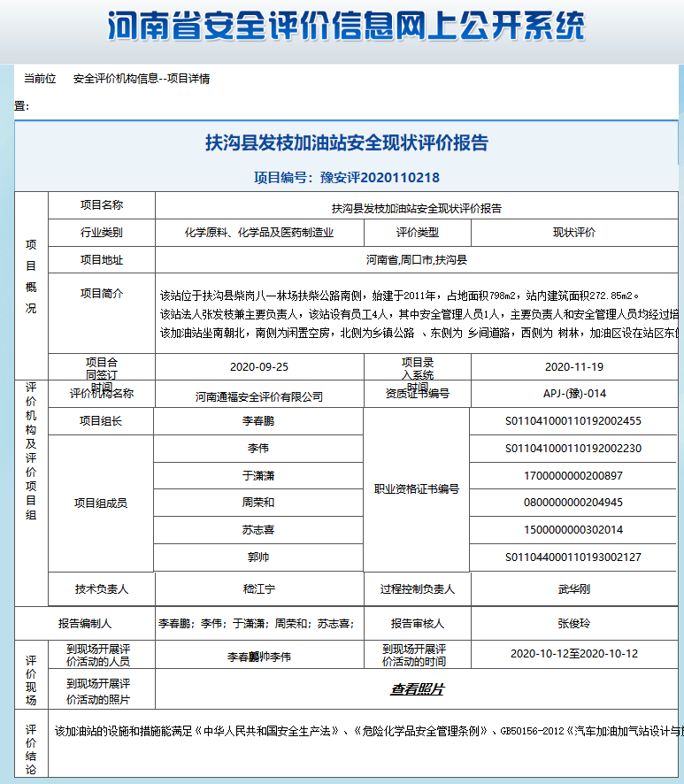Click team member 周荣和
Viewport: 684px width, 784px height.
point(258,503)
